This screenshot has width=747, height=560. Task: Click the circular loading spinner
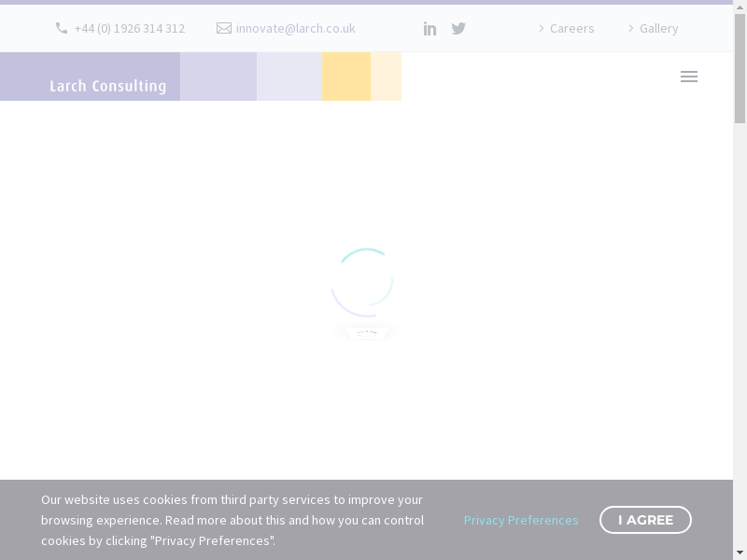(362, 282)
